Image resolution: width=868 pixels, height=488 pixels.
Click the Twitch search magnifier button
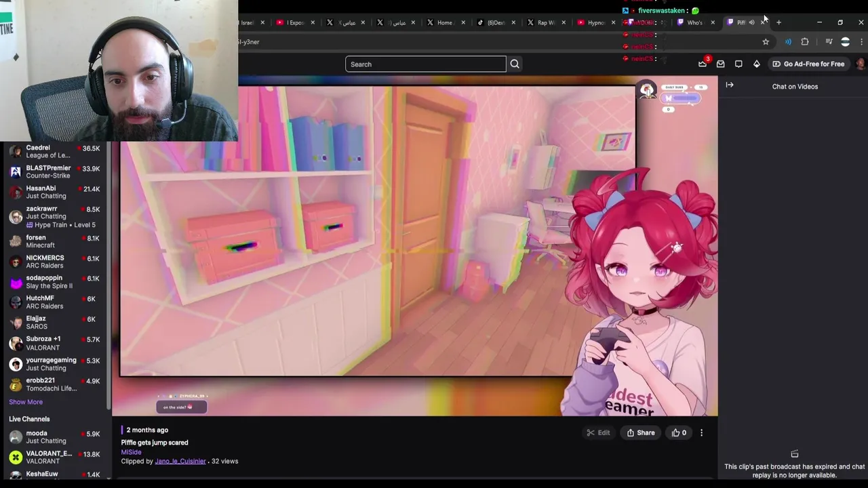[515, 64]
